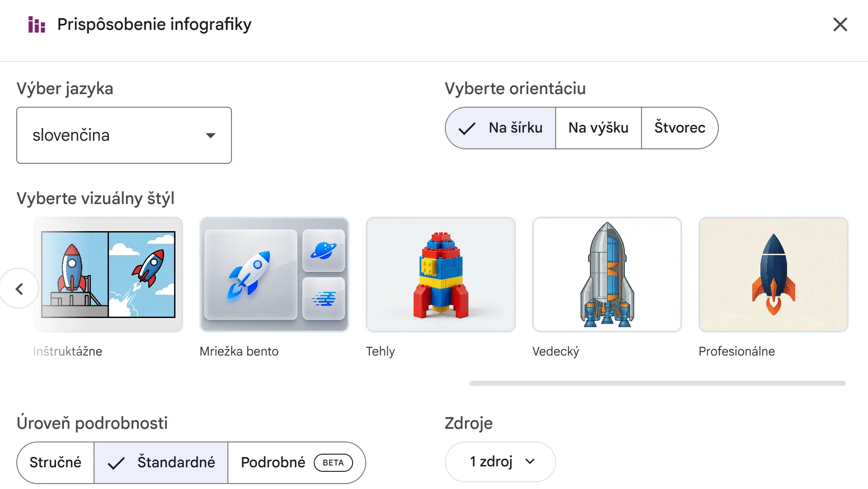
Task: Choose the Inštruktážne rocket comic style
Action: pyautogui.click(x=108, y=275)
